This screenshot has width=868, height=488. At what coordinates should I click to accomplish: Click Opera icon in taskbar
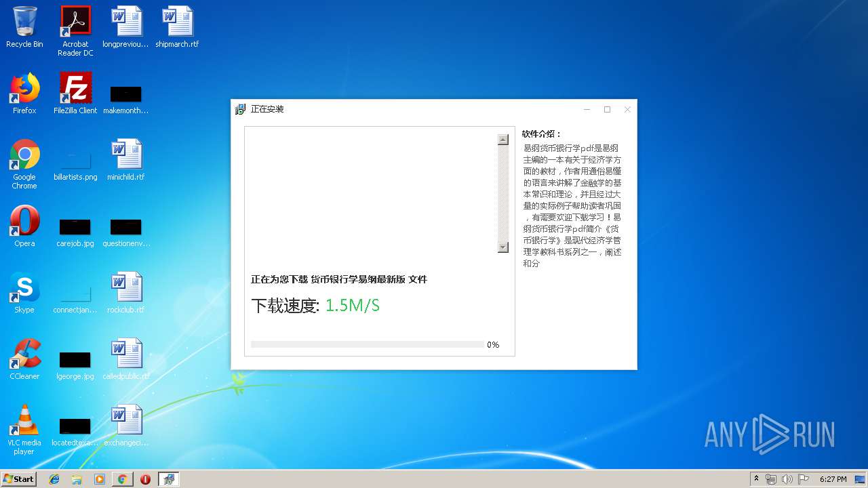145,479
